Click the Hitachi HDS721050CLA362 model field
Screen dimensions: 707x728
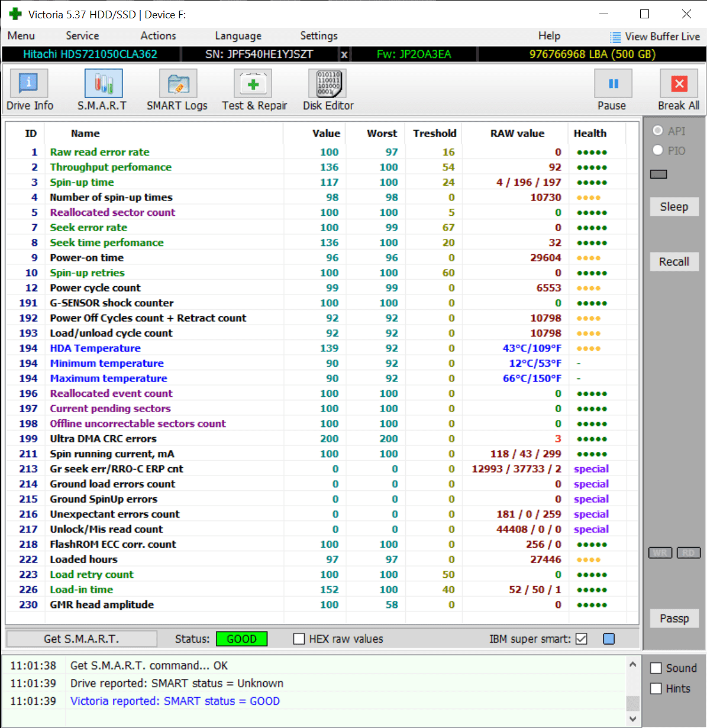[91, 54]
